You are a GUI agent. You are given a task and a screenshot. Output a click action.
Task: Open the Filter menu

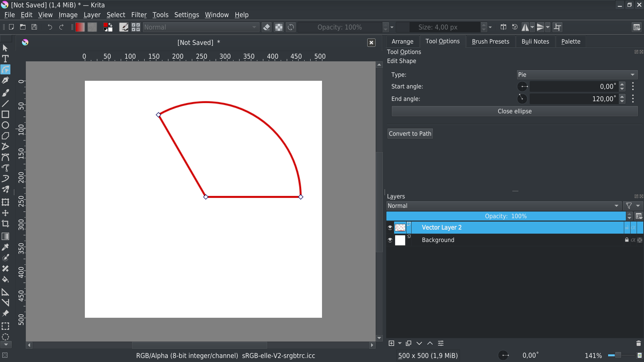[139, 15]
